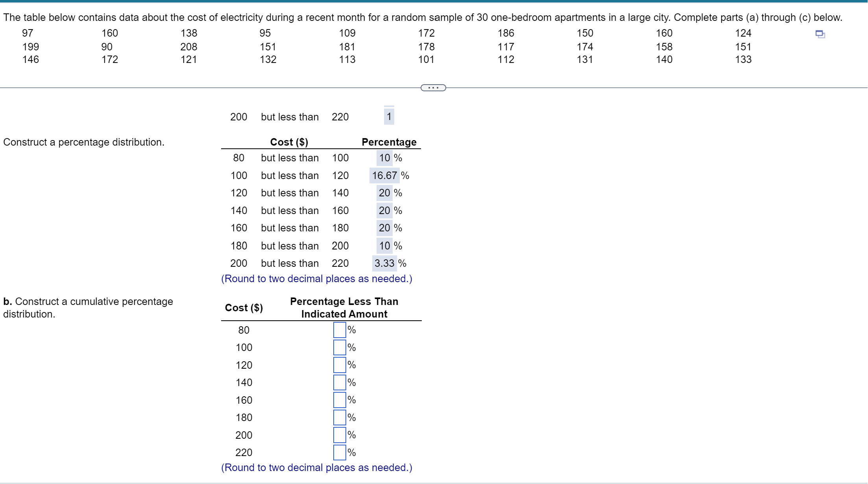Click the copy data table icon
The width and height of the screenshot is (868, 484).
coord(820,34)
